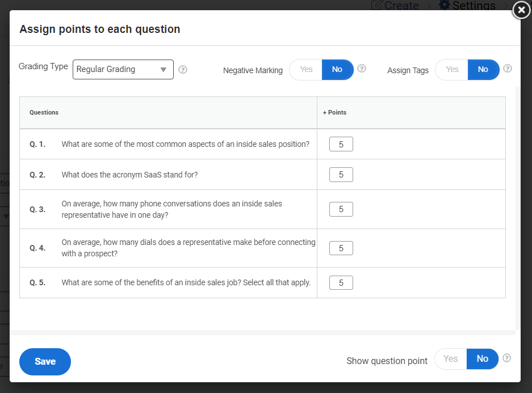Click help icon next to Grading Type
Image resolution: width=532 pixels, height=393 pixels.
pyautogui.click(x=183, y=70)
